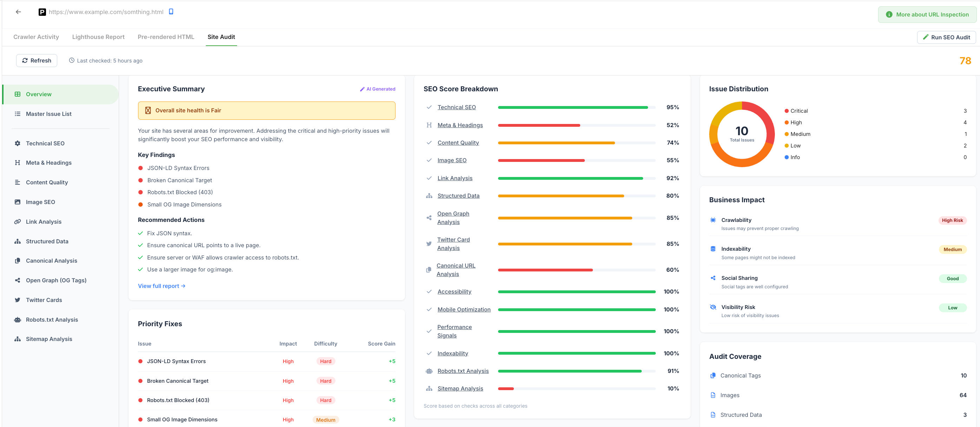The height and width of the screenshot is (427, 980).
Task: Click the mobile device icon beside URL
Action: (171, 11)
